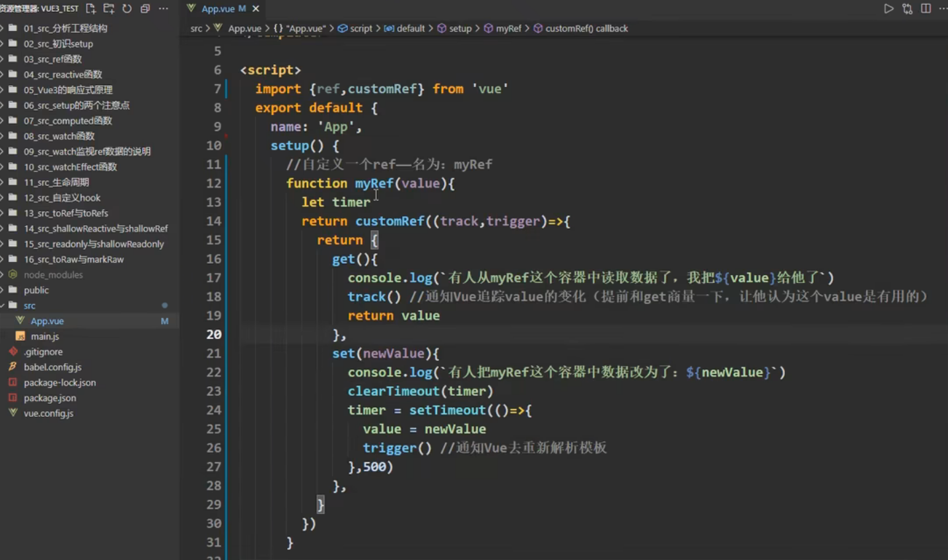948x560 pixels.
Task: Run the code using play icon
Action: 889,9
